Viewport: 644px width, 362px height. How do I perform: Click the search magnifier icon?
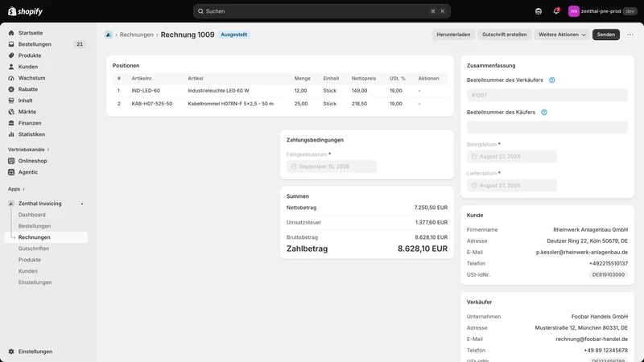pos(200,11)
